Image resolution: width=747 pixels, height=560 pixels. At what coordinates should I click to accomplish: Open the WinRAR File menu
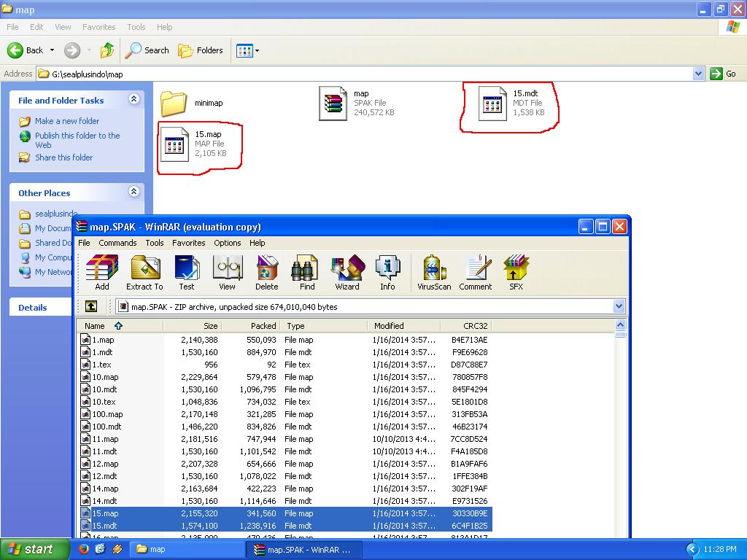[85, 243]
